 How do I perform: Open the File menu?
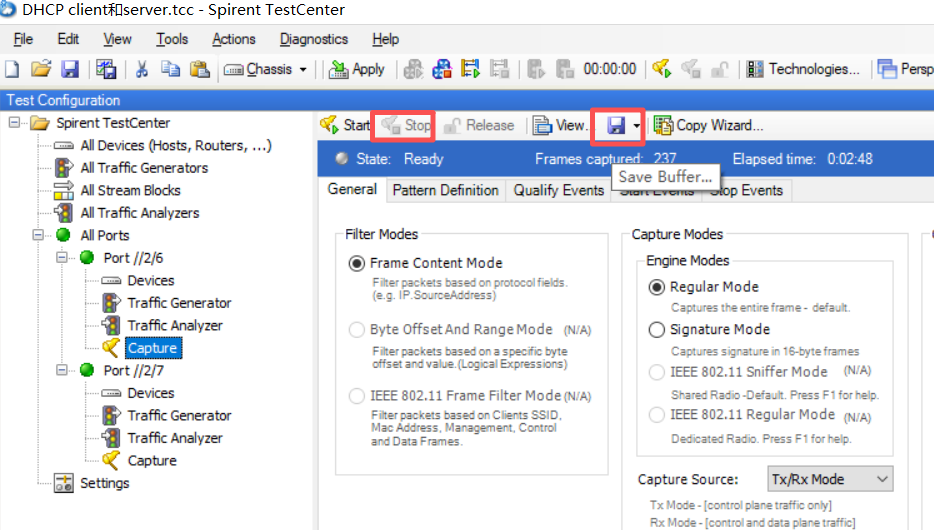(x=23, y=39)
